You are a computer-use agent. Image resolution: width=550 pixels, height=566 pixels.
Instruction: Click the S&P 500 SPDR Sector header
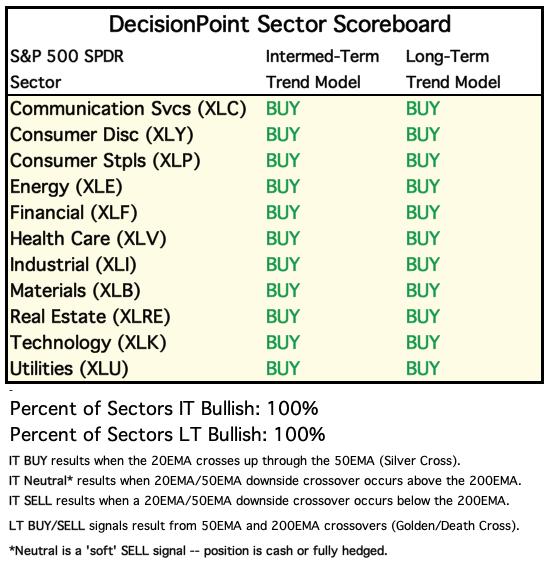tap(67, 69)
